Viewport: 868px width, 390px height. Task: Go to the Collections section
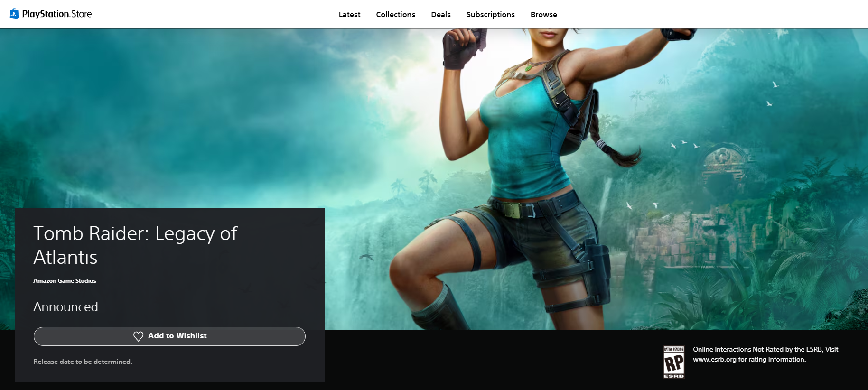pyautogui.click(x=395, y=15)
